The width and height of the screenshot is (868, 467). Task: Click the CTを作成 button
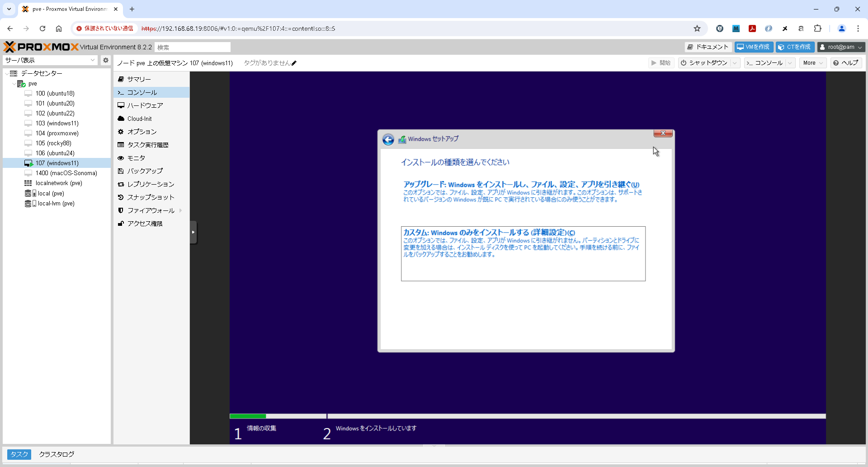pyautogui.click(x=795, y=47)
